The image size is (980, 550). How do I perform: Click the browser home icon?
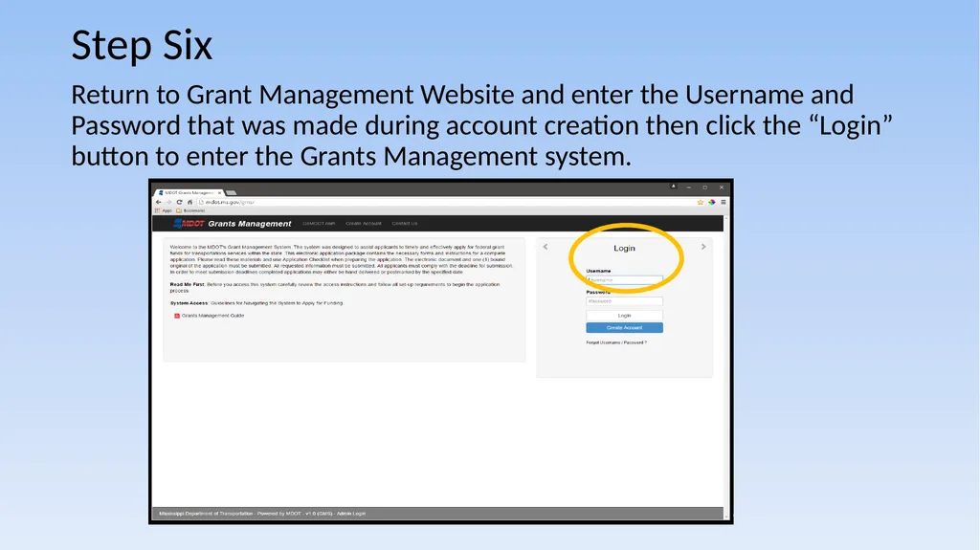(x=190, y=202)
